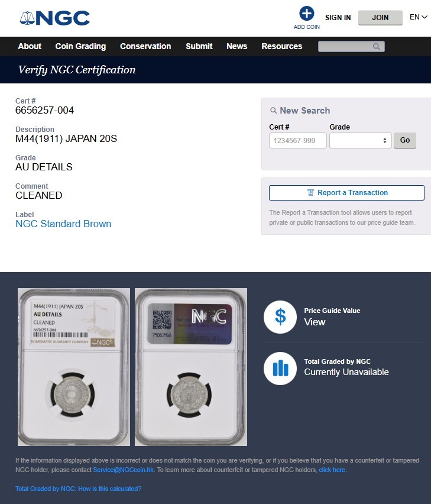Select the comment text CLEANED
This screenshot has height=504, width=431.
[x=39, y=195]
